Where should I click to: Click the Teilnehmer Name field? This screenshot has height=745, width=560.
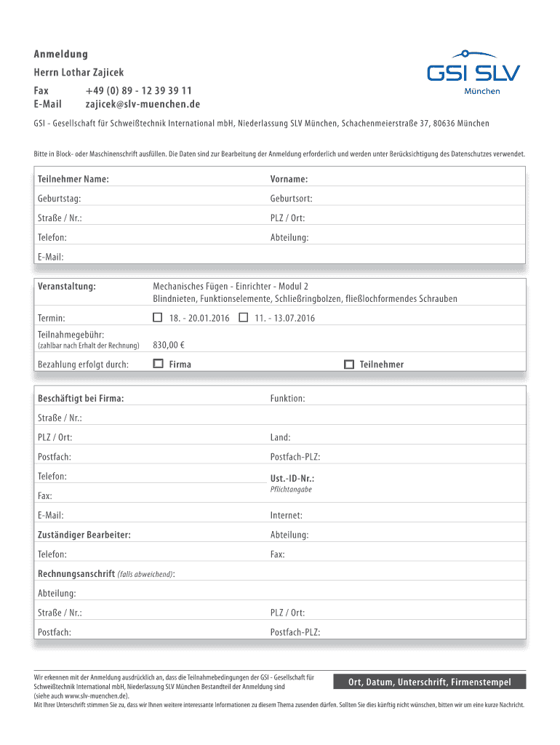point(189,179)
